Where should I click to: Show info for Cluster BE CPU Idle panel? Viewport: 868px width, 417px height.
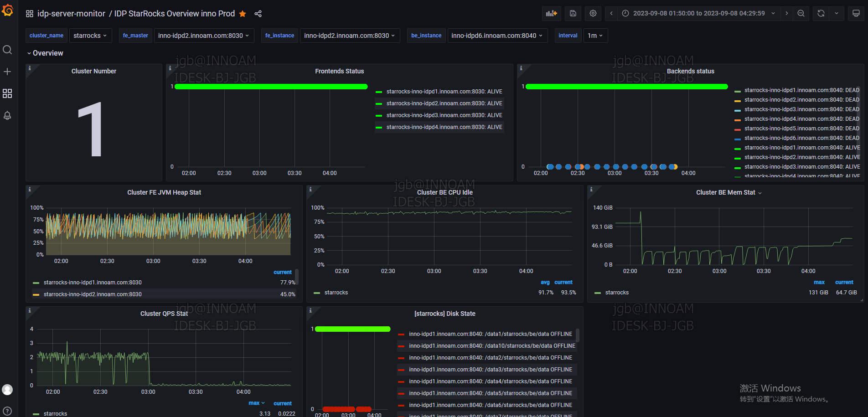click(310, 189)
